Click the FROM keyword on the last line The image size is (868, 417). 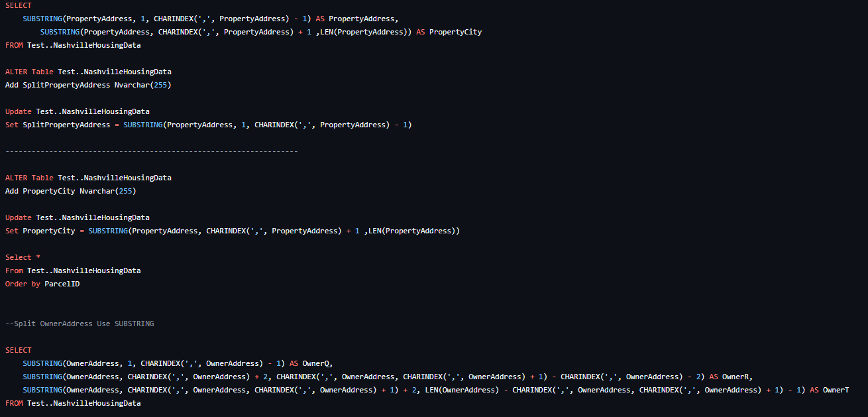14,403
